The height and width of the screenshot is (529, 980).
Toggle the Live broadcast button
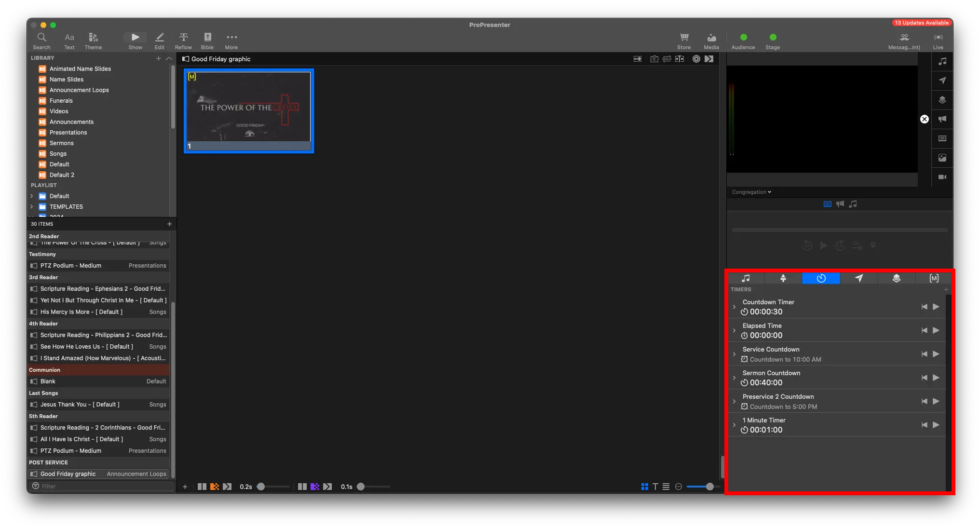point(938,38)
